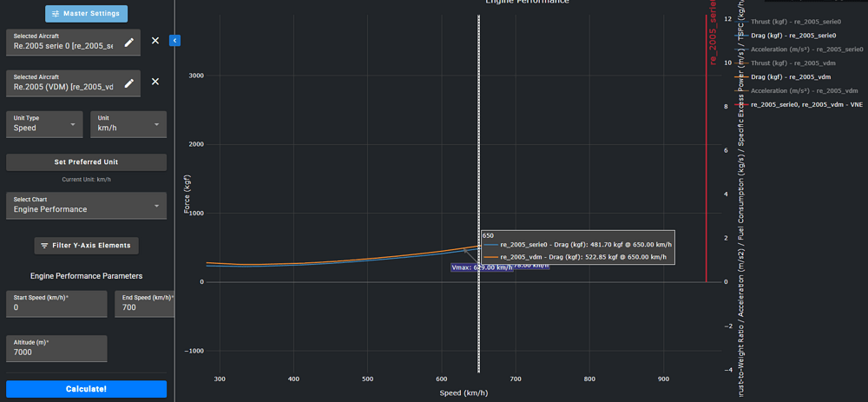The height and width of the screenshot is (402, 868).
Task: Open Master Settings
Action: click(x=86, y=14)
